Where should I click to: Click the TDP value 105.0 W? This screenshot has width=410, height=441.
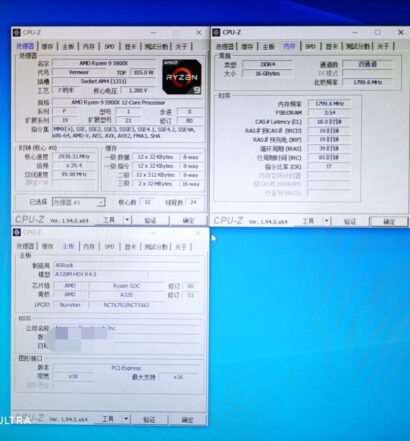(143, 72)
